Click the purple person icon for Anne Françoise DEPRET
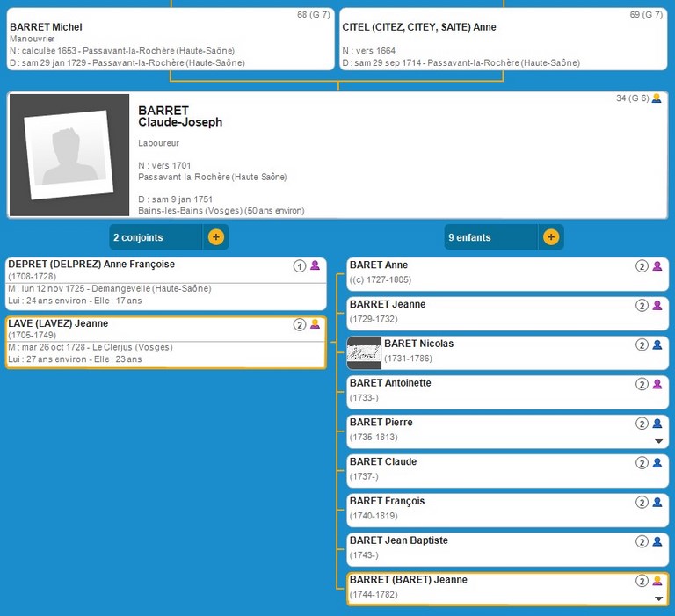The height and width of the screenshot is (616, 675). [x=315, y=265]
